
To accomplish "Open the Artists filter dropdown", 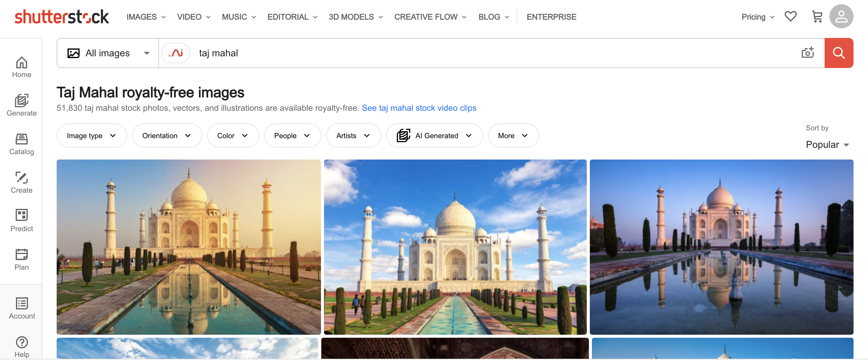I will tap(353, 135).
